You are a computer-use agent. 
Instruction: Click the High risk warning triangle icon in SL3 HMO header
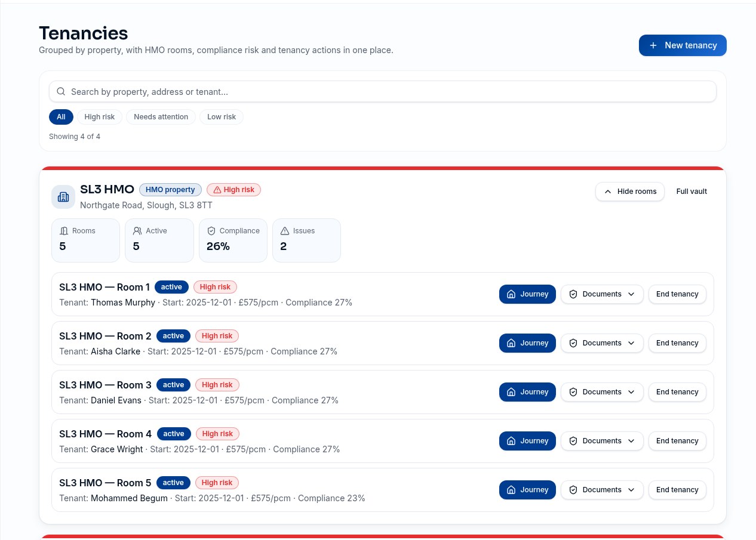point(217,190)
